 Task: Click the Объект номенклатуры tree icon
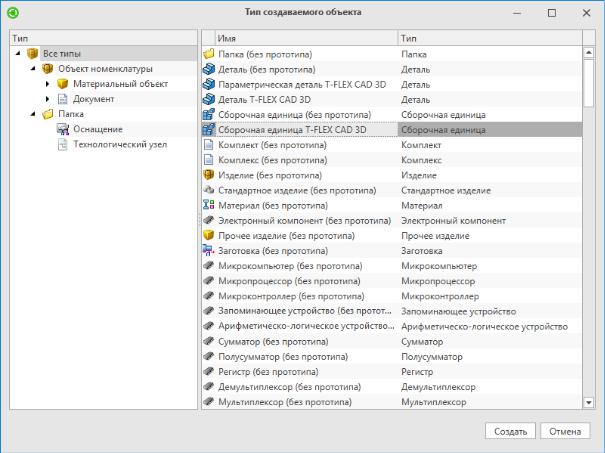pyautogui.click(x=48, y=69)
